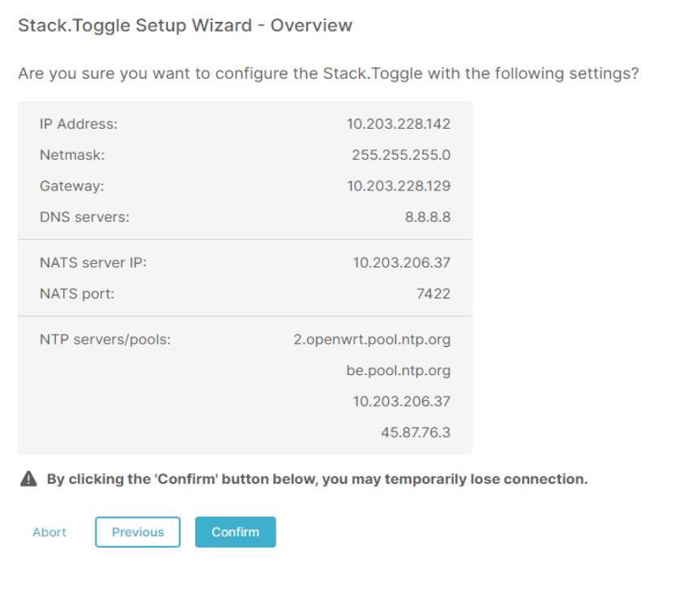The width and height of the screenshot is (700, 589).
Task: Click the 'NTP servers/pools:' label
Action: pyautogui.click(x=105, y=339)
